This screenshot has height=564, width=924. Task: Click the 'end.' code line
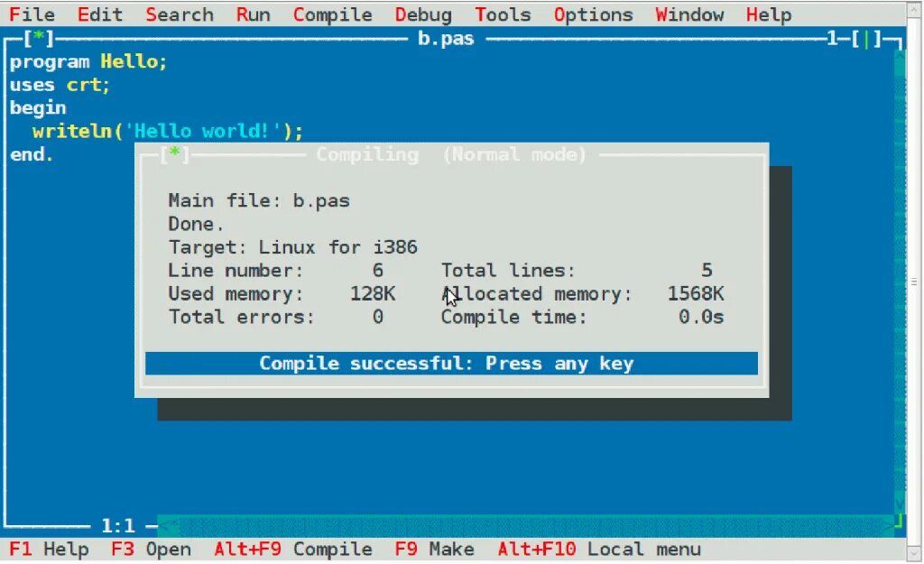click(x=32, y=155)
